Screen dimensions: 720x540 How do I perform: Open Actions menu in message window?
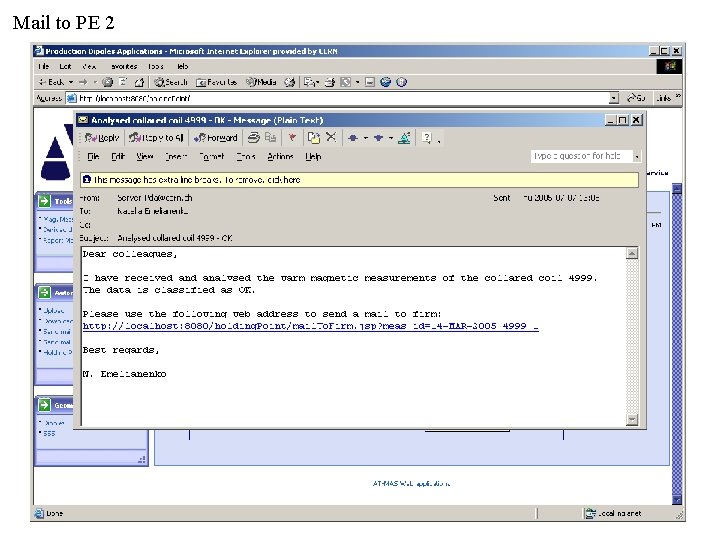click(280, 157)
